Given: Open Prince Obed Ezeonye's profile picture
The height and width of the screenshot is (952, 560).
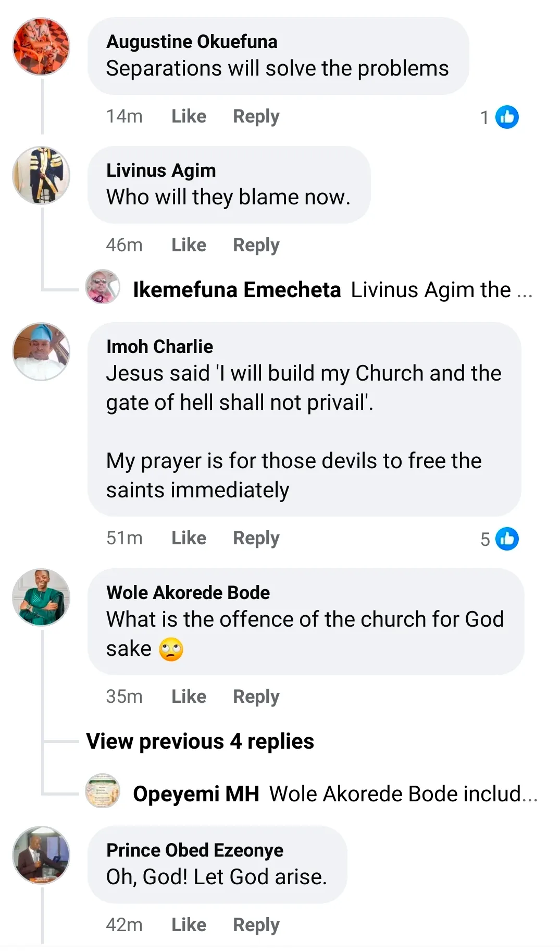Looking at the screenshot, I should coord(41,855).
